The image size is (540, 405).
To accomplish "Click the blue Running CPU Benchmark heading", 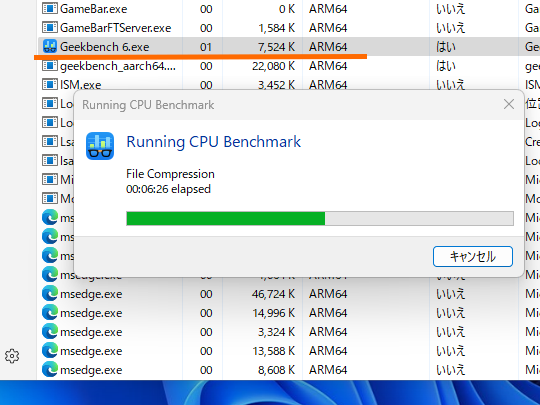I will point(214,142).
